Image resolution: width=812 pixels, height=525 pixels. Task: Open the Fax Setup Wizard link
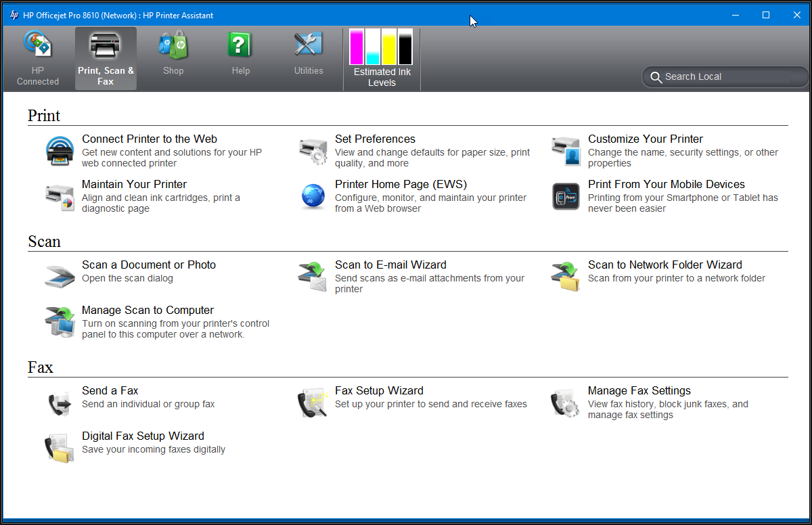[379, 391]
